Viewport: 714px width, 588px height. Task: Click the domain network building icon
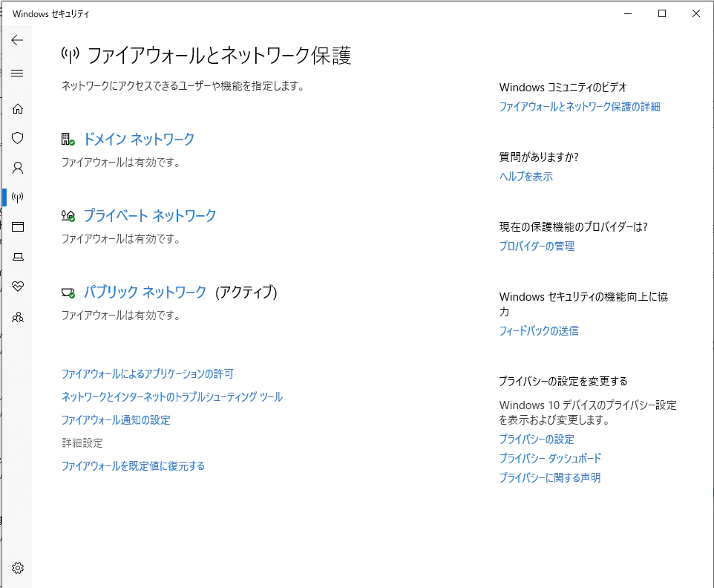[68, 139]
